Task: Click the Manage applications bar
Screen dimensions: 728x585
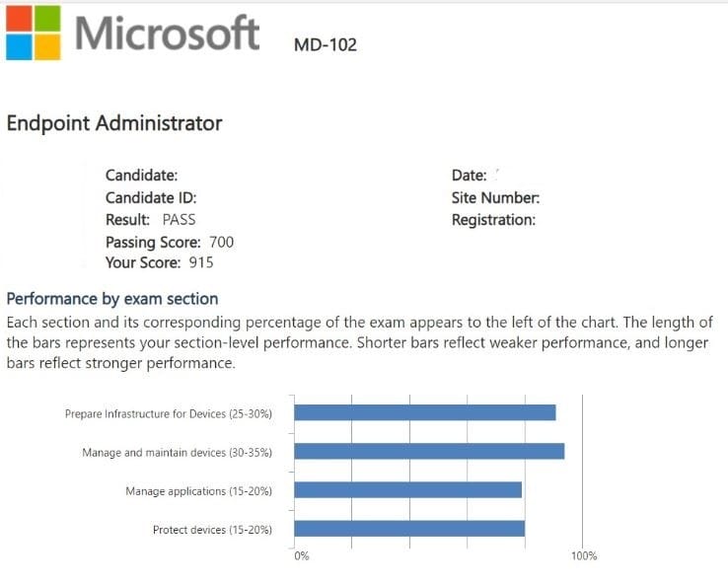Action: (x=407, y=489)
